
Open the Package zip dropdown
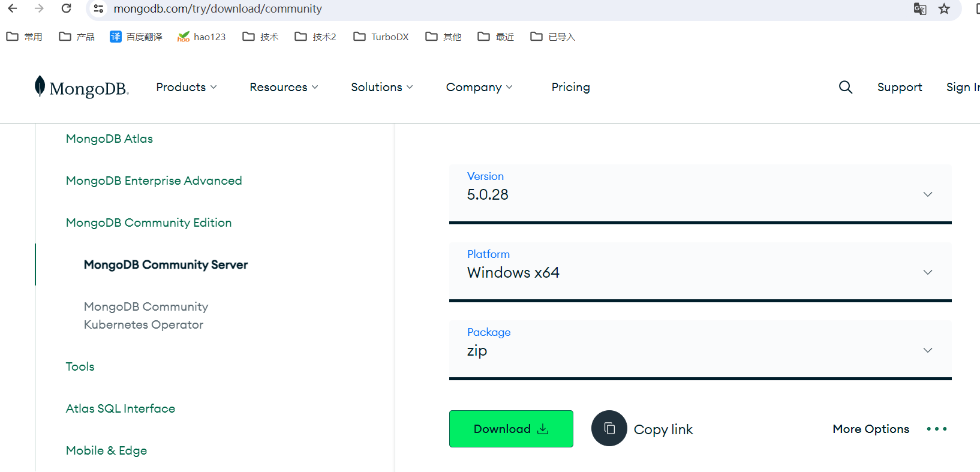click(701, 350)
